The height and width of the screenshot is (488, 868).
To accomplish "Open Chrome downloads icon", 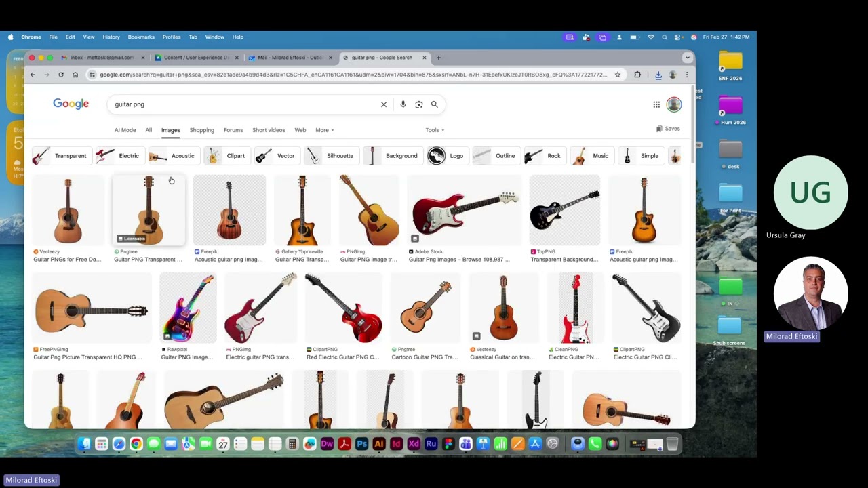I will click(x=658, y=75).
